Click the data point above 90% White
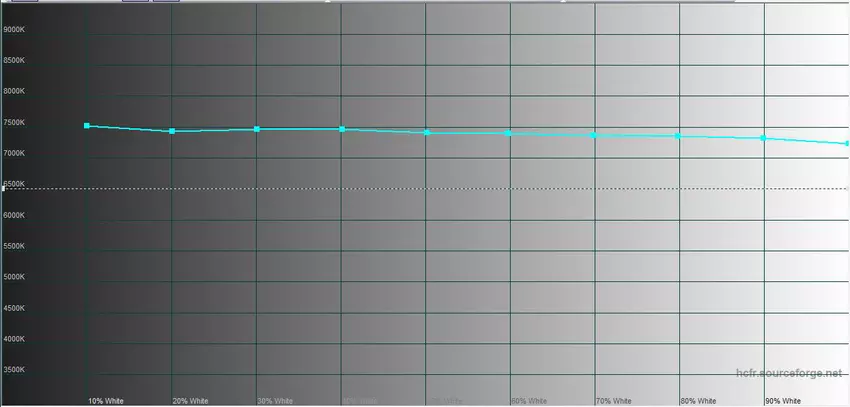Screen dimensions: 850x407 (764, 138)
